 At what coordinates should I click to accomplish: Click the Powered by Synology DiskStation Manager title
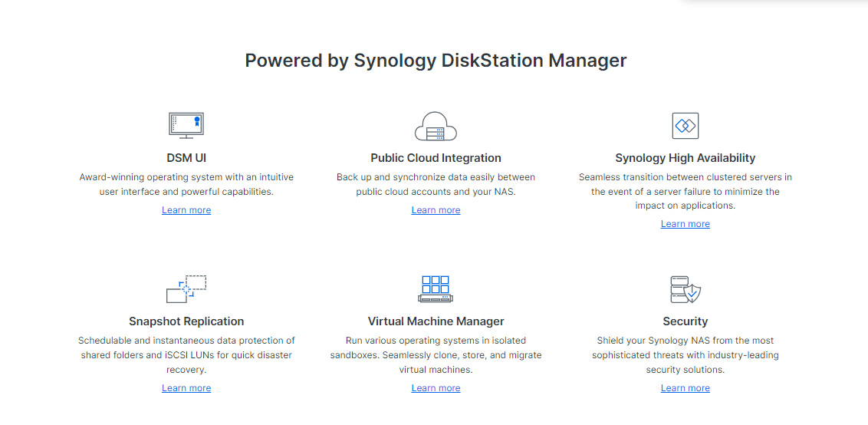point(436,61)
